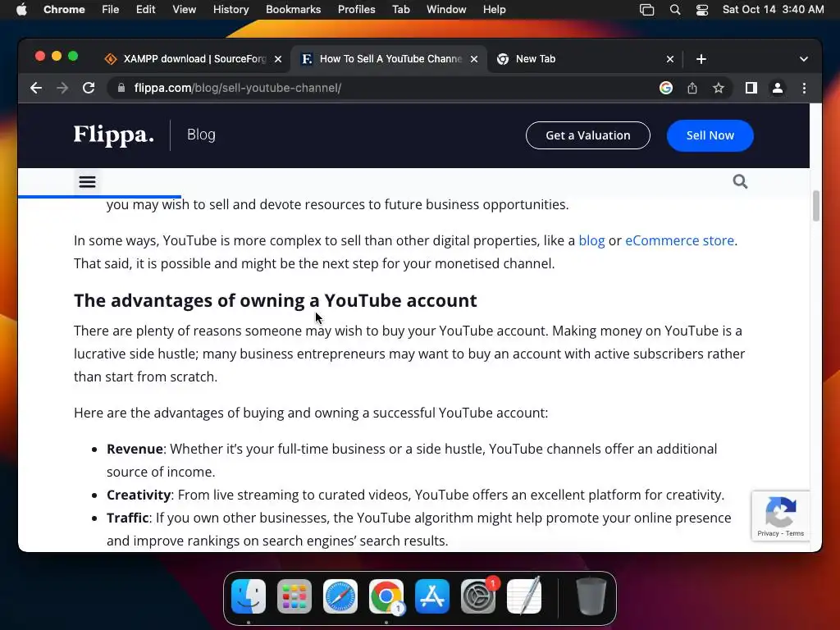The image size is (840, 630).
Task: Open Control Center in menu bar
Action: (702, 10)
